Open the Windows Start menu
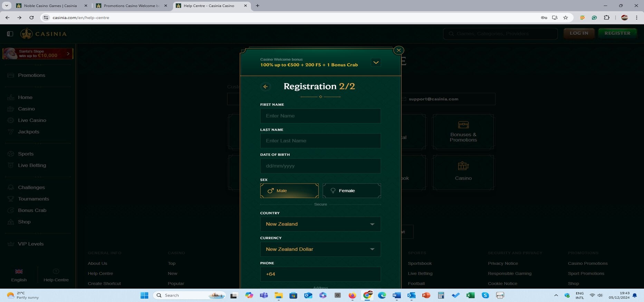 pyautogui.click(x=144, y=295)
